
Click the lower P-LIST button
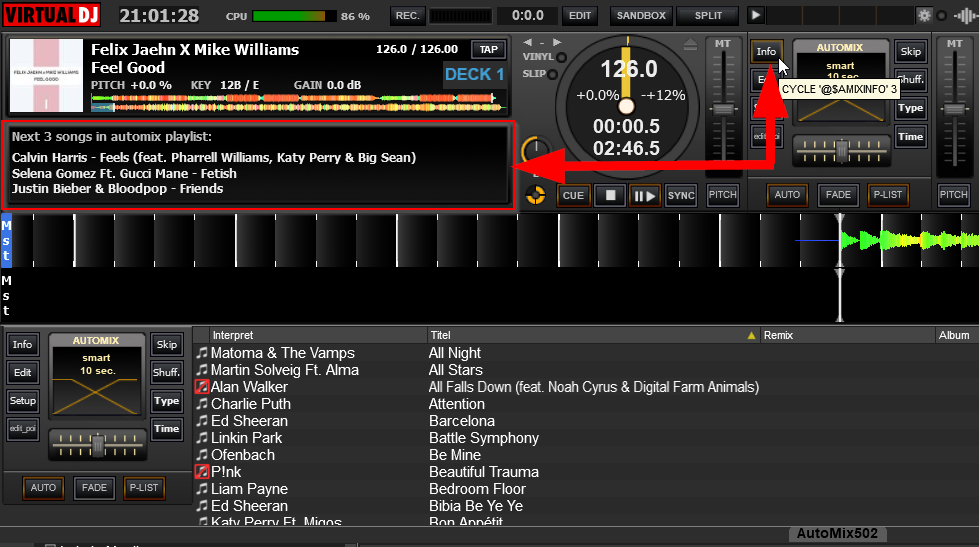pyautogui.click(x=144, y=488)
